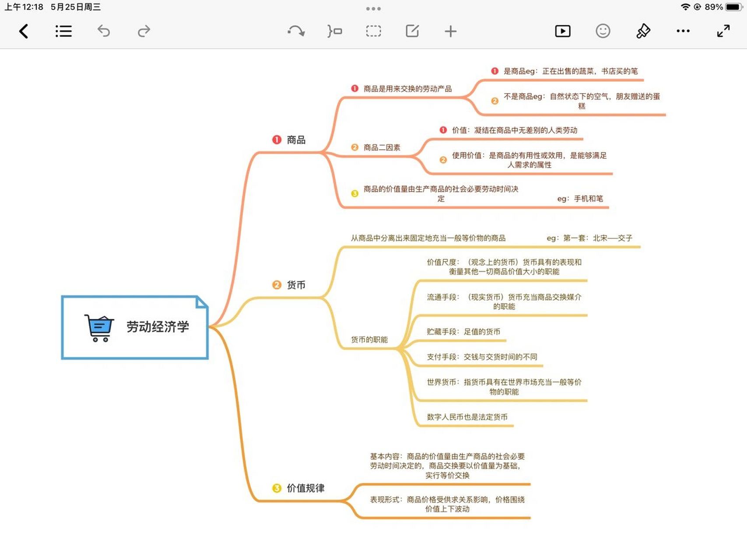The width and height of the screenshot is (747, 560).
Task: Activate the marquee selection tool
Action: (373, 31)
